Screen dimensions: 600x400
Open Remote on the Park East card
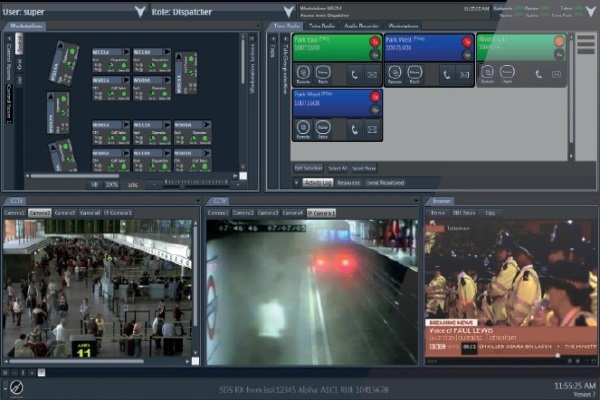(x=303, y=75)
